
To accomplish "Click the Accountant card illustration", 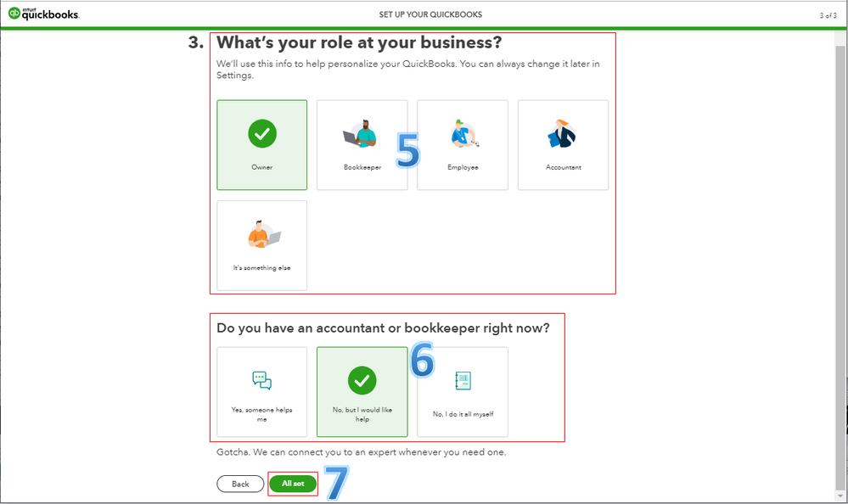I will 562,134.
